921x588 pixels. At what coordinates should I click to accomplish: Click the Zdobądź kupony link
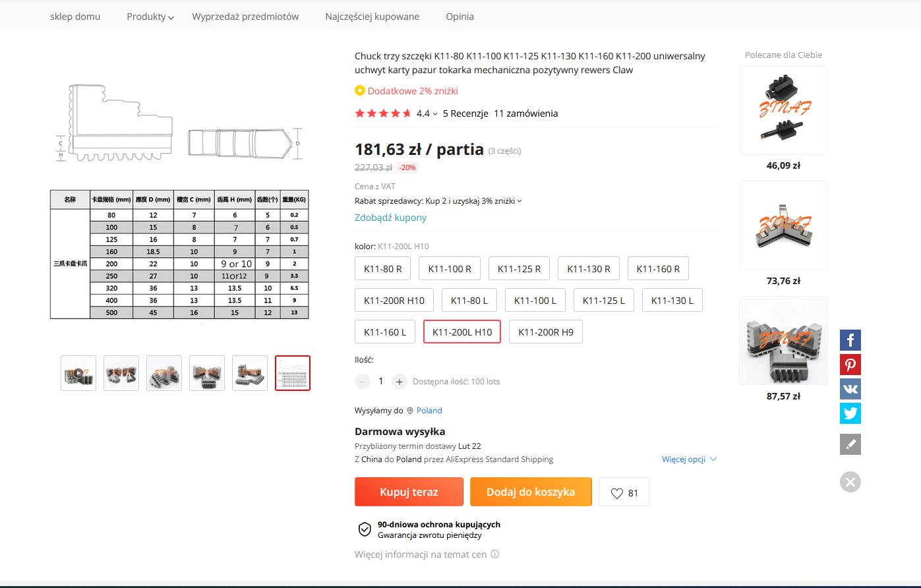(390, 218)
